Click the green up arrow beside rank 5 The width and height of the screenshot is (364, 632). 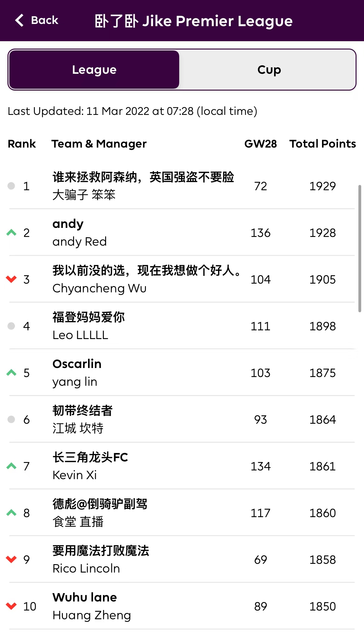pos(12,373)
